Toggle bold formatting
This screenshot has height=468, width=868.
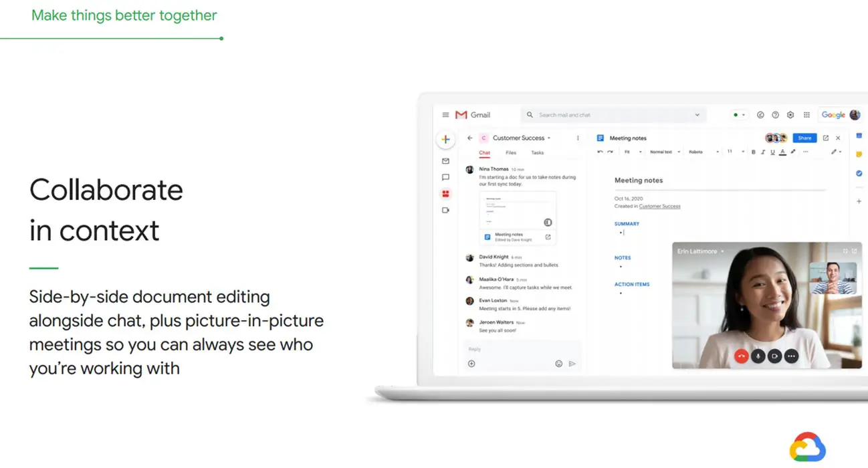754,152
